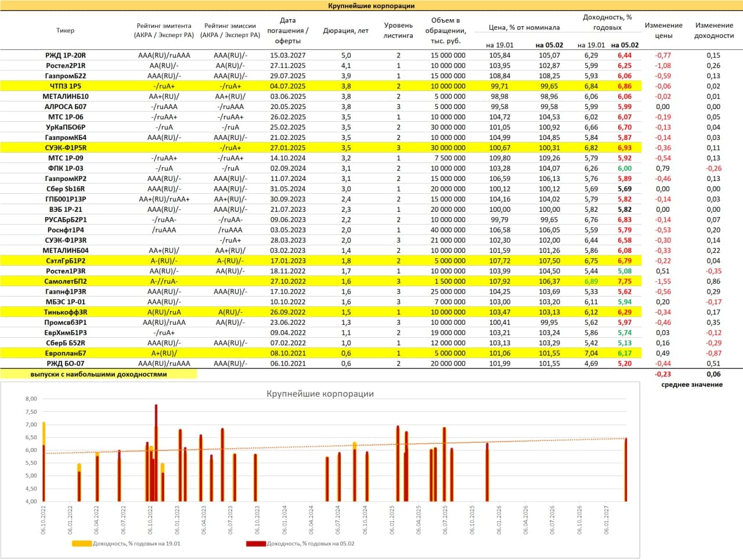Click the 'Изменение цены' column header
This screenshot has height=560, width=743.
pos(663,30)
